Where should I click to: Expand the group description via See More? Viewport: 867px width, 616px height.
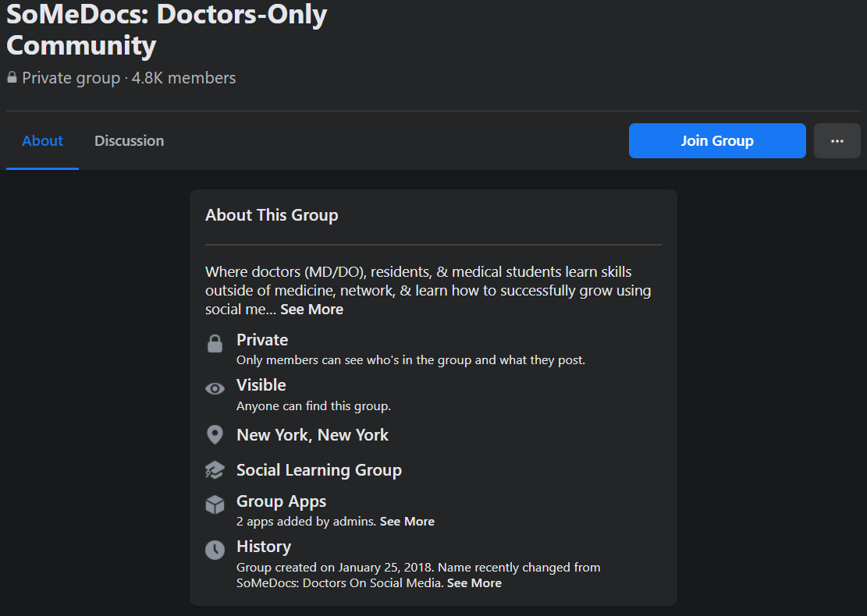point(311,309)
